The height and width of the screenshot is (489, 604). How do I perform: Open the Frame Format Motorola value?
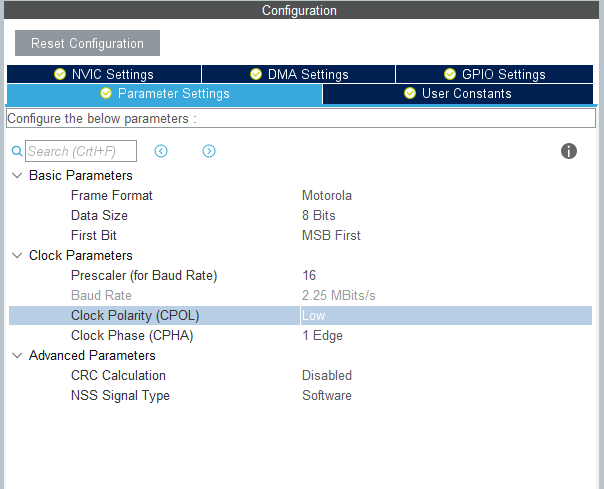pyautogui.click(x=327, y=195)
